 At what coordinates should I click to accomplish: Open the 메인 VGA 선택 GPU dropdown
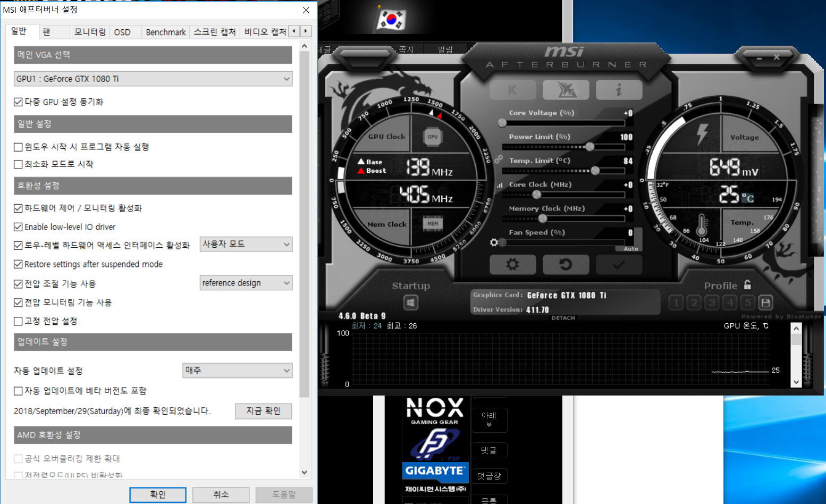(x=153, y=79)
